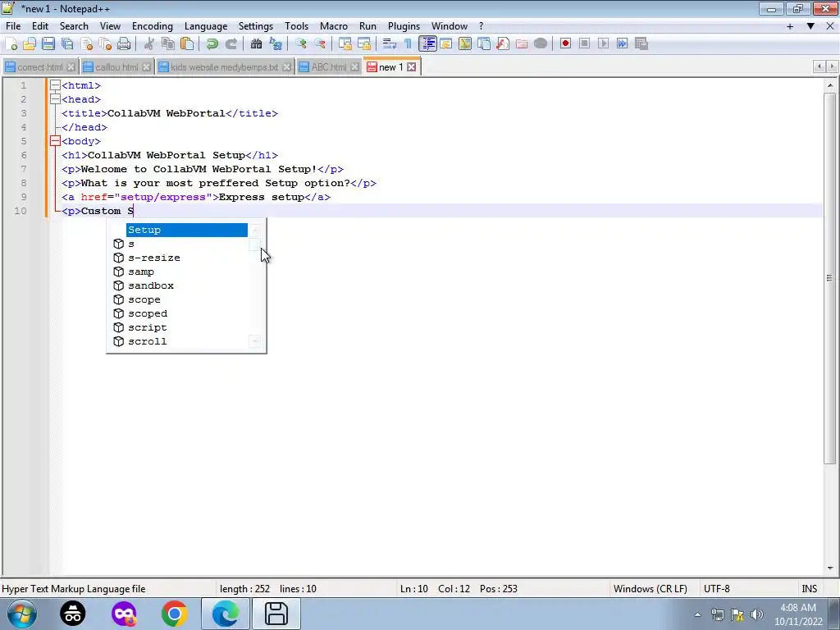Click the New file toolbar icon
Screen dimensions: 840x630
(11, 44)
